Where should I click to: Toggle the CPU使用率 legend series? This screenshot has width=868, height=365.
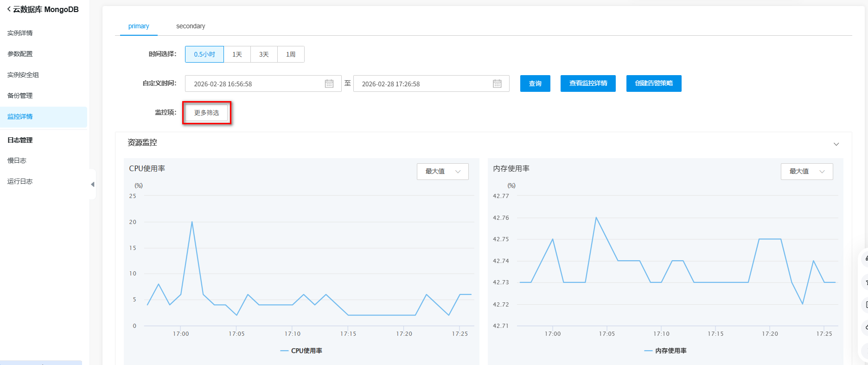[301, 351]
